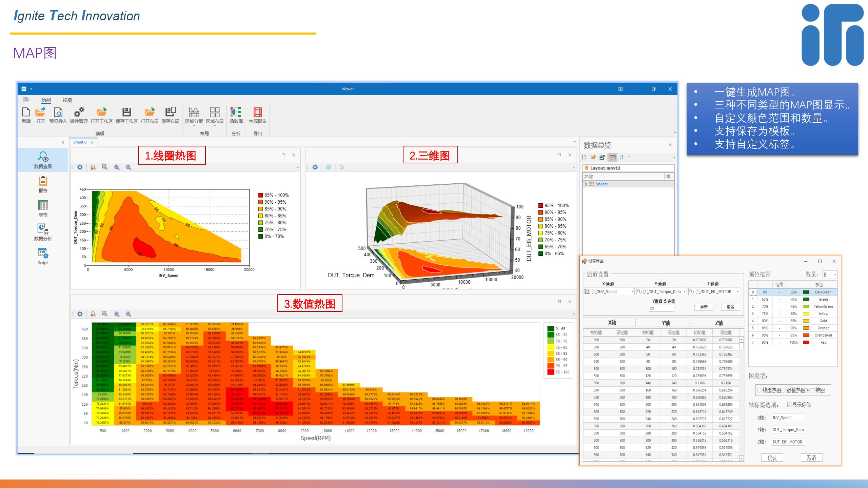Switch to the 功能 ribbon tab

coord(46,100)
